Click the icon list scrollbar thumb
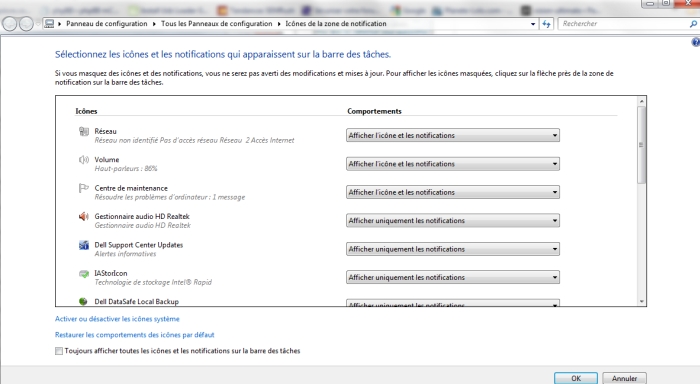Viewport: 700px width, 384px height. point(642,145)
